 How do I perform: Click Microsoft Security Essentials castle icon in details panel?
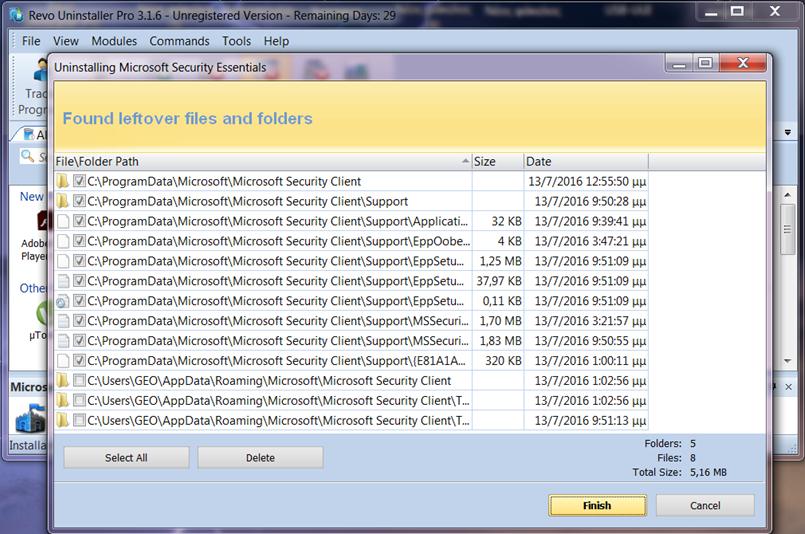[31, 418]
